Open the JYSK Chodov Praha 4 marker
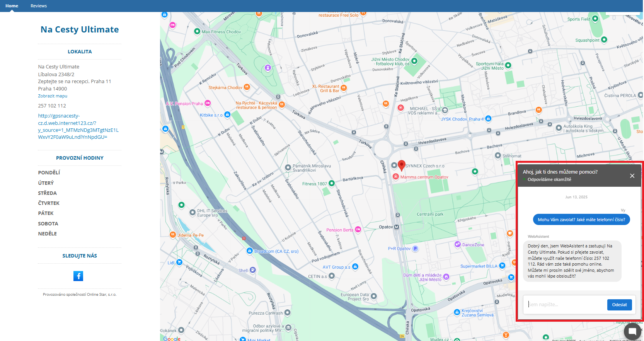Viewport: 644px width, 341px height. tap(488, 119)
